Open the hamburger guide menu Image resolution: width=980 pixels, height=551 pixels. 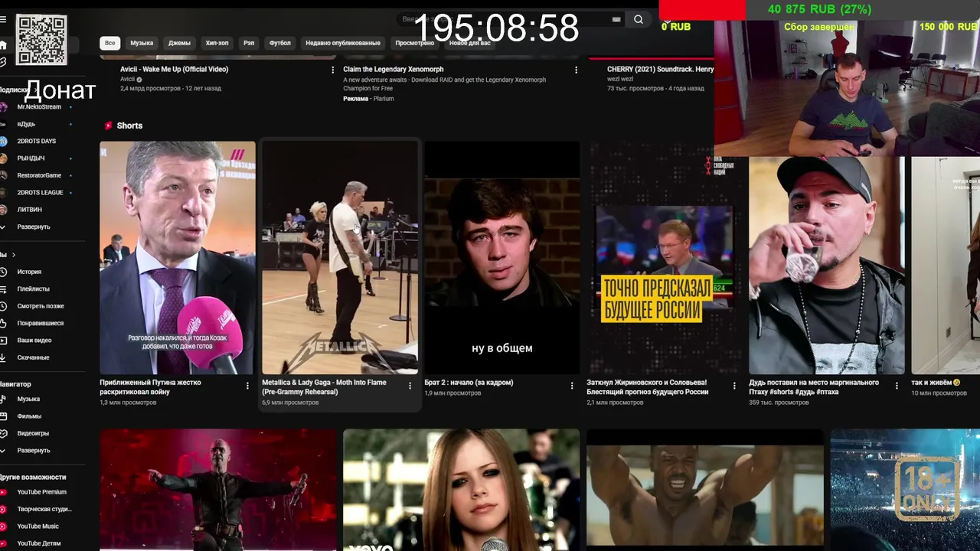coord(2,20)
